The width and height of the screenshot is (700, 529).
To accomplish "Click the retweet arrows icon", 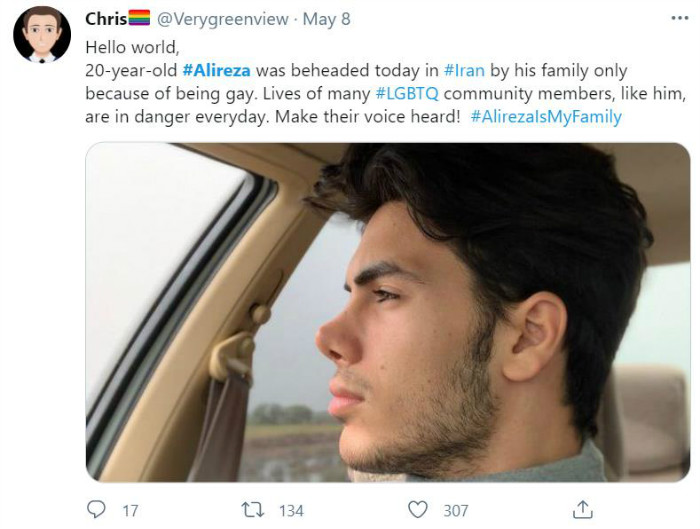I will pos(253,510).
